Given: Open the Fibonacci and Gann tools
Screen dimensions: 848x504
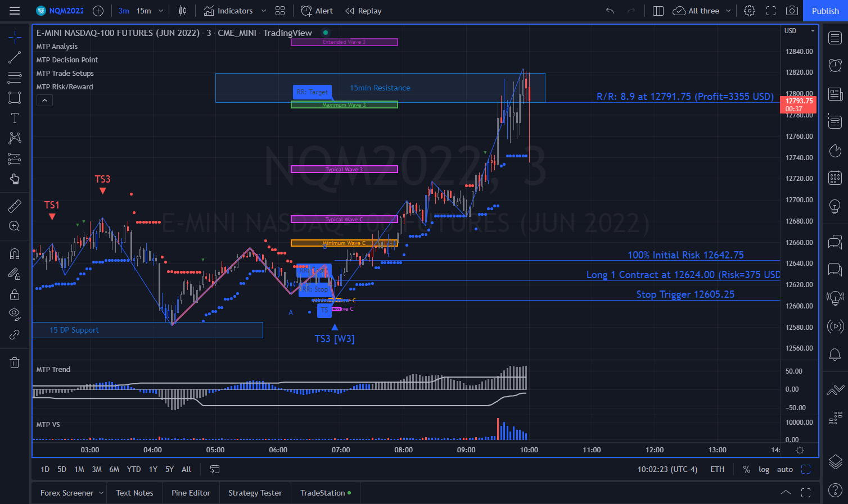Looking at the screenshot, I should click(x=15, y=78).
